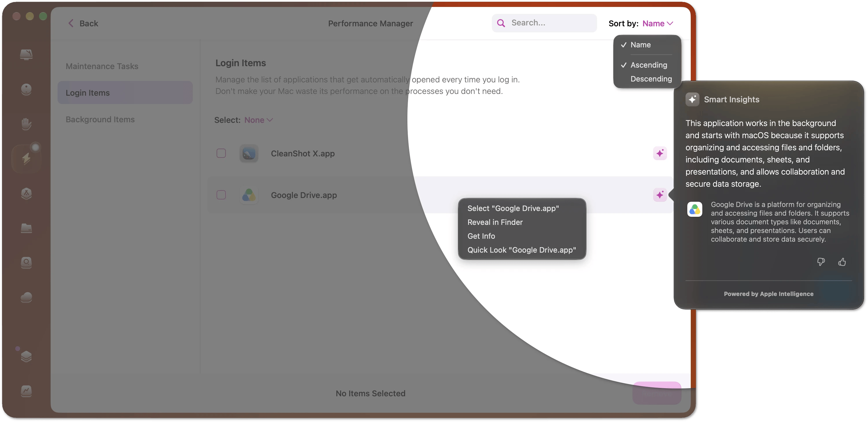The width and height of the screenshot is (868, 422).
Task: Click Smart Insights panel sparkle icon
Action: coord(692,99)
